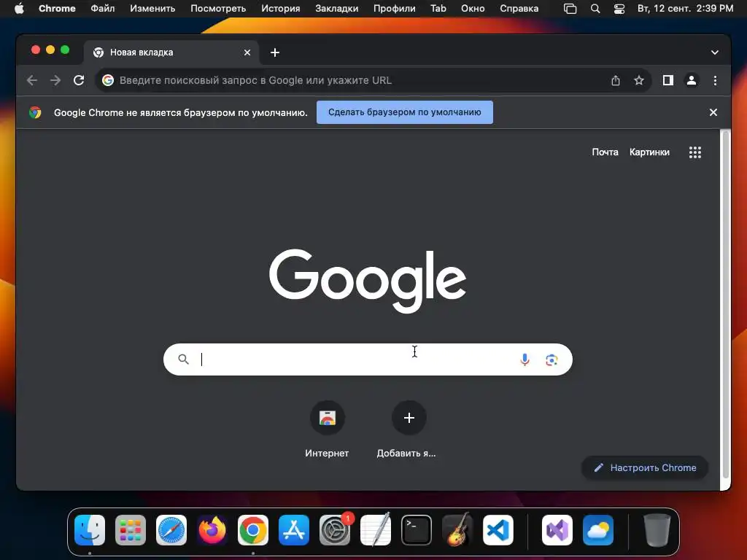The image size is (747, 560).
Task: Open System Settings from the dock
Action: click(335, 530)
